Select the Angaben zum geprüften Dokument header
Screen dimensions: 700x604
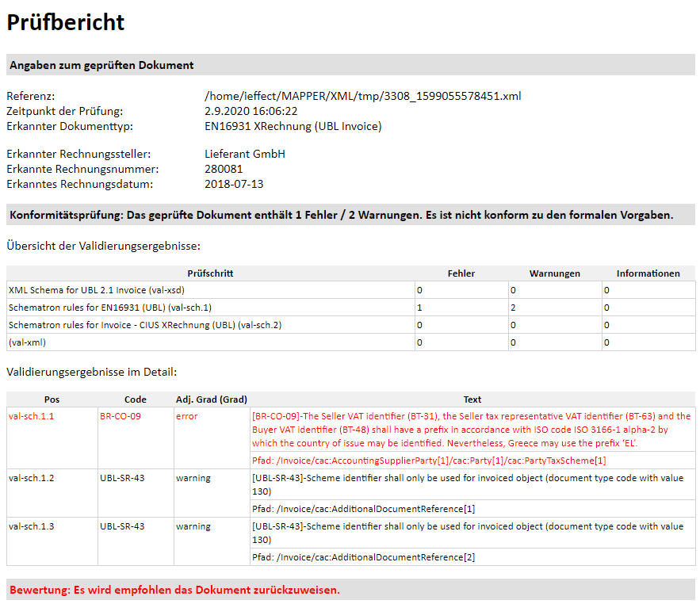pyautogui.click(x=101, y=65)
